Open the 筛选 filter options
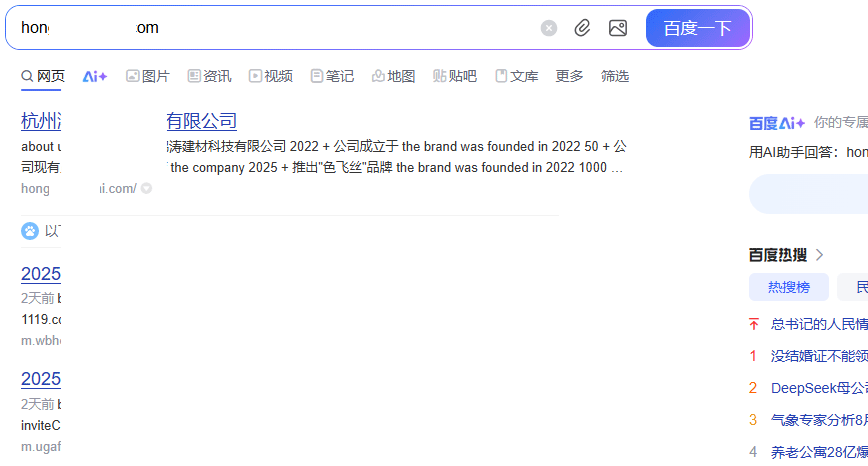Image resolution: width=868 pixels, height=466 pixels. click(x=615, y=76)
